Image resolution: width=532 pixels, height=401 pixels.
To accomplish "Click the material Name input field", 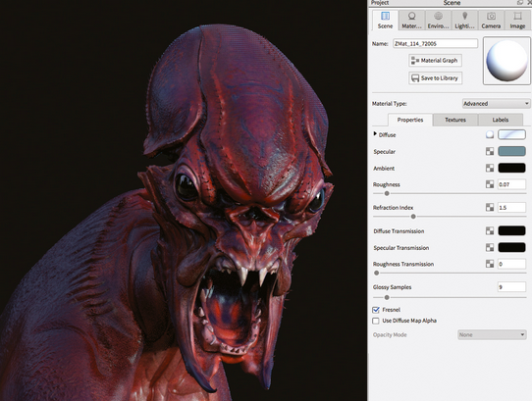I will click(x=435, y=43).
